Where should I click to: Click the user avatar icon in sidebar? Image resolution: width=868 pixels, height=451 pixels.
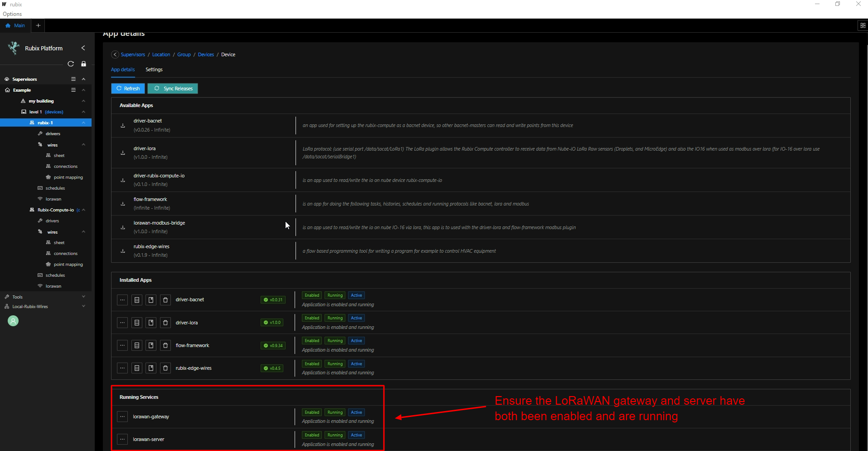coord(13,321)
